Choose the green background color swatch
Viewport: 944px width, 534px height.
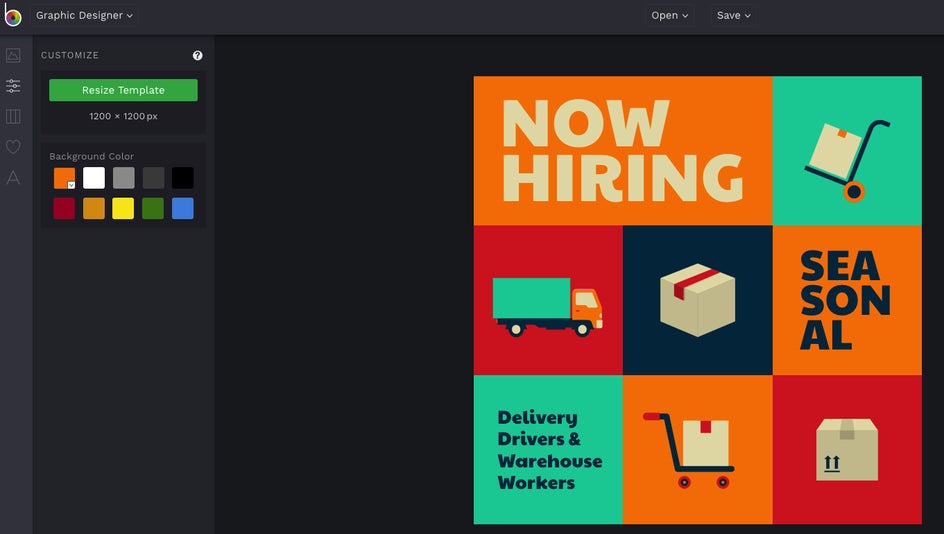click(x=153, y=208)
